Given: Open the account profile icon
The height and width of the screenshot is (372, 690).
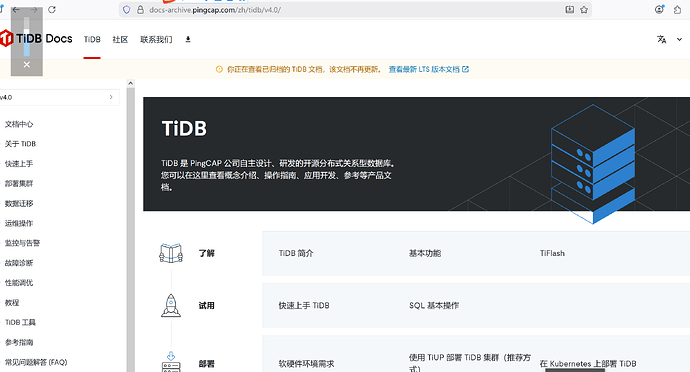Looking at the screenshot, I should click(x=659, y=9).
